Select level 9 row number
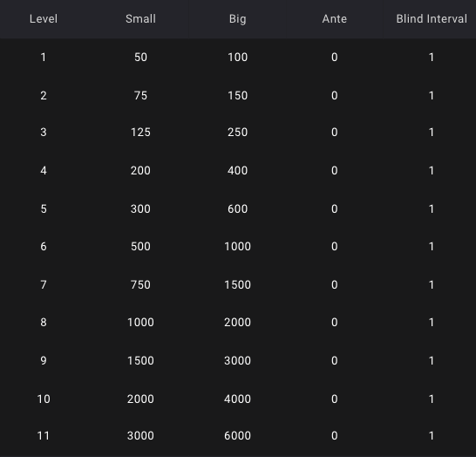Screen dimensions: 476x457 coord(44,360)
